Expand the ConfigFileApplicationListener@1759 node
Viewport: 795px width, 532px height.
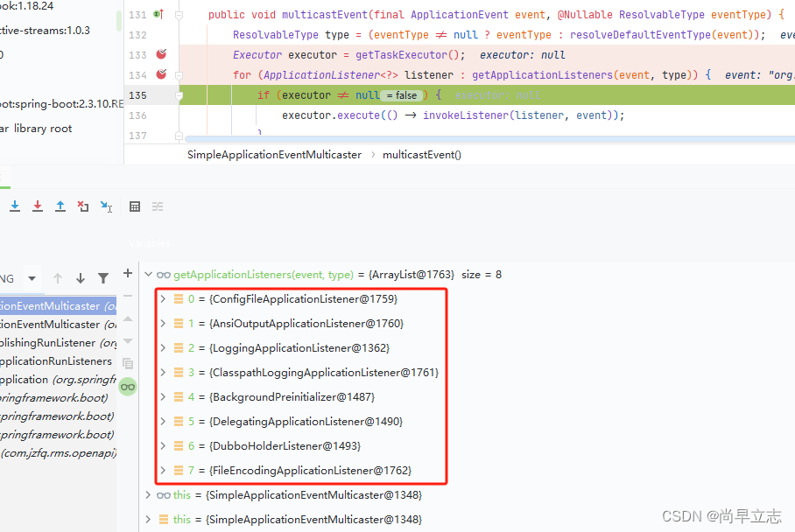162,298
